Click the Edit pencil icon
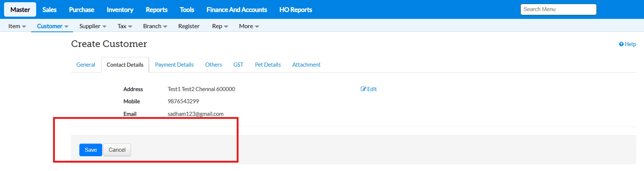Viewport: 644px width, 171px height. pos(364,89)
